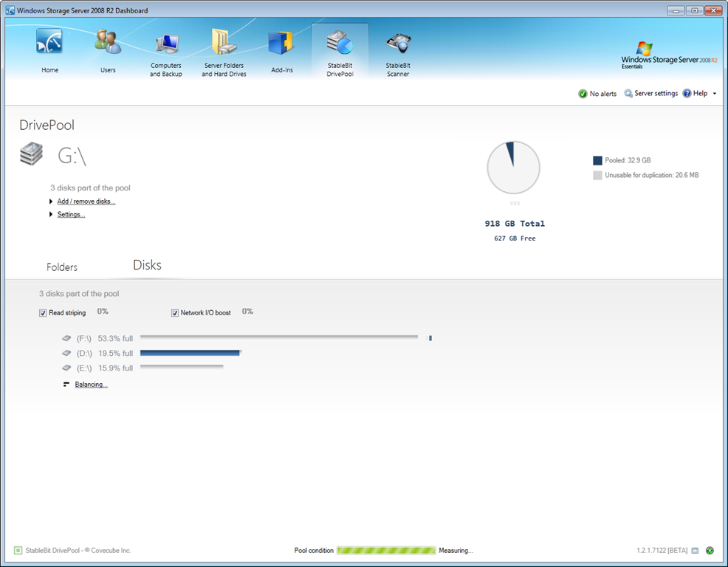Toggle the Network I/O boost checkbox

174,313
